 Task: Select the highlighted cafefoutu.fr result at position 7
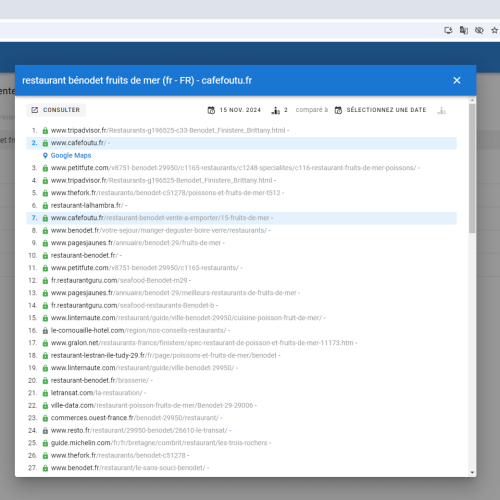(x=241, y=218)
